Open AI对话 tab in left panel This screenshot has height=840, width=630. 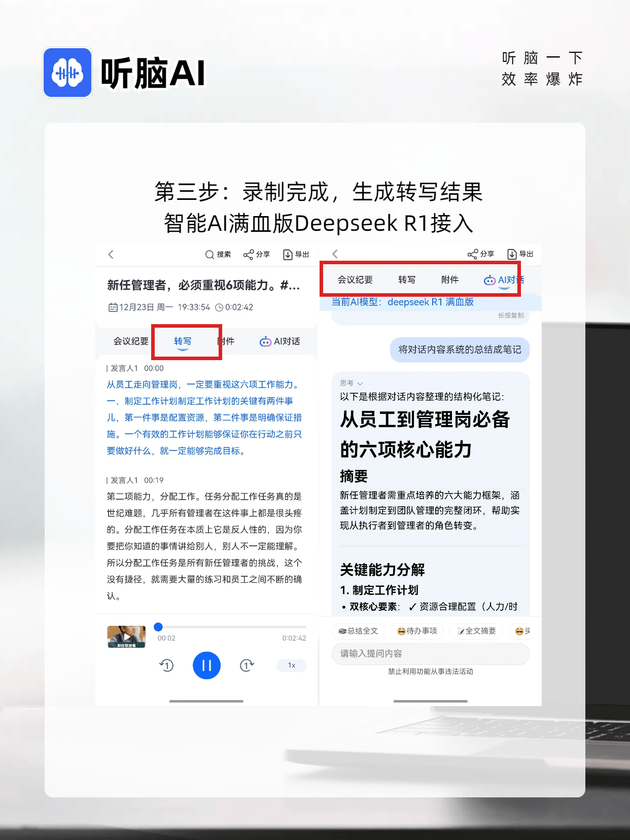click(280, 341)
